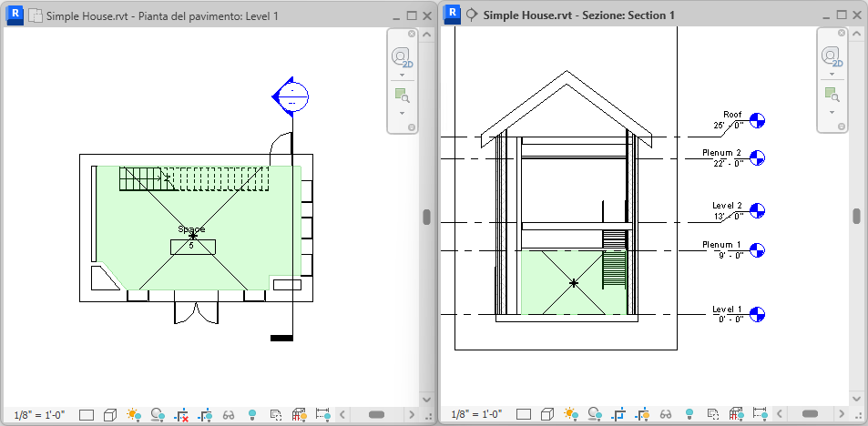Click the 22' - 0" elevation value
This screenshot has height=426, width=868.
[x=727, y=164]
